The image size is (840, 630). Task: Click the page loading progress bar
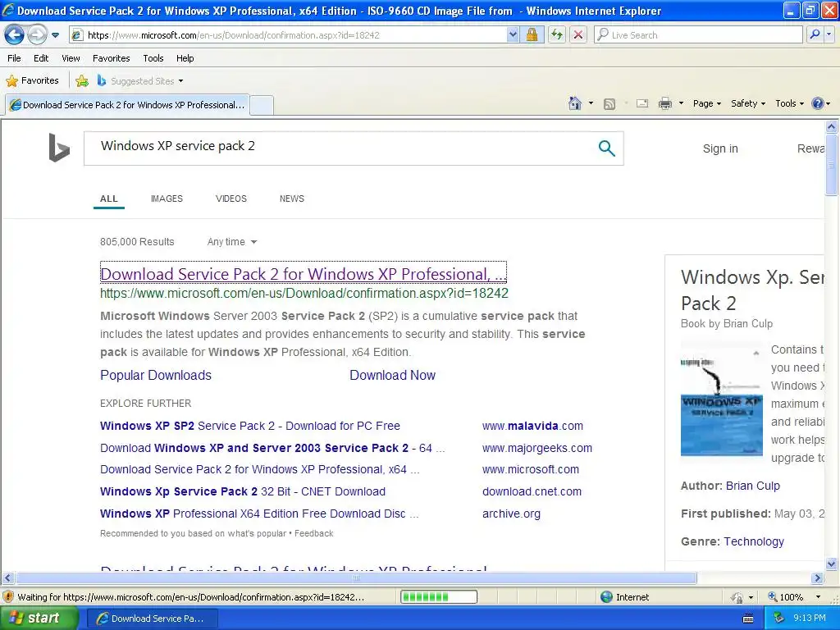click(x=439, y=597)
